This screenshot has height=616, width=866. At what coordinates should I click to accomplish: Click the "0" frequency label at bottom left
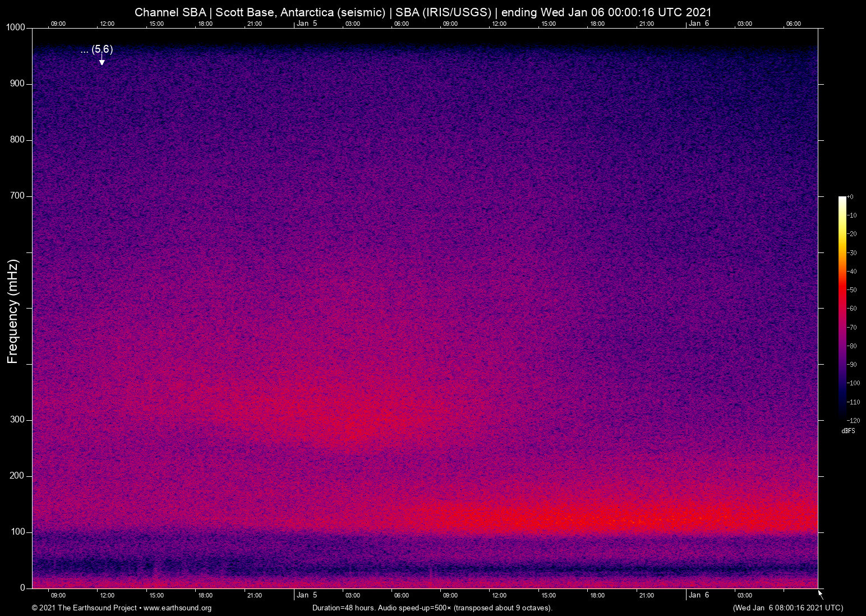(x=23, y=587)
